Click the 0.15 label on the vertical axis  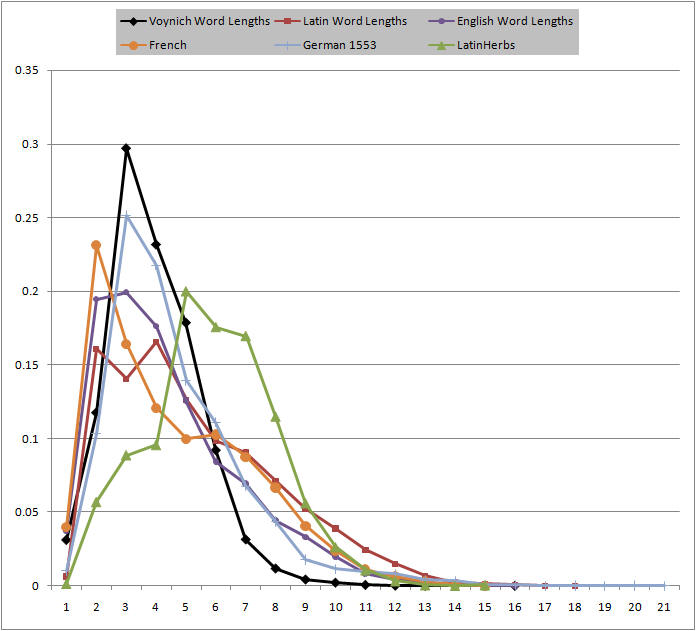point(27,365)
